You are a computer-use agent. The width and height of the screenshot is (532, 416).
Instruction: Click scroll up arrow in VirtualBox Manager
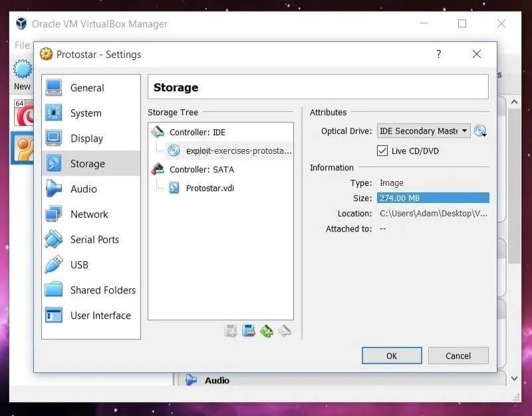coord(514,102)
